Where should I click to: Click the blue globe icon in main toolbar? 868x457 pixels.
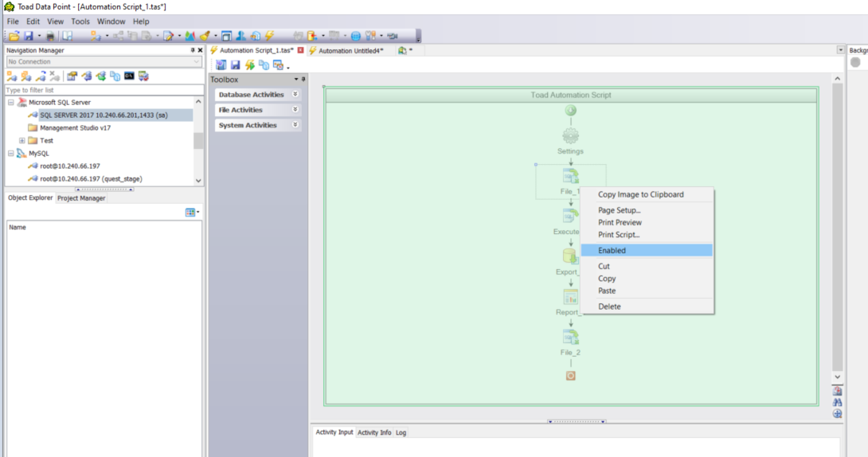click(x=355, y=36)
